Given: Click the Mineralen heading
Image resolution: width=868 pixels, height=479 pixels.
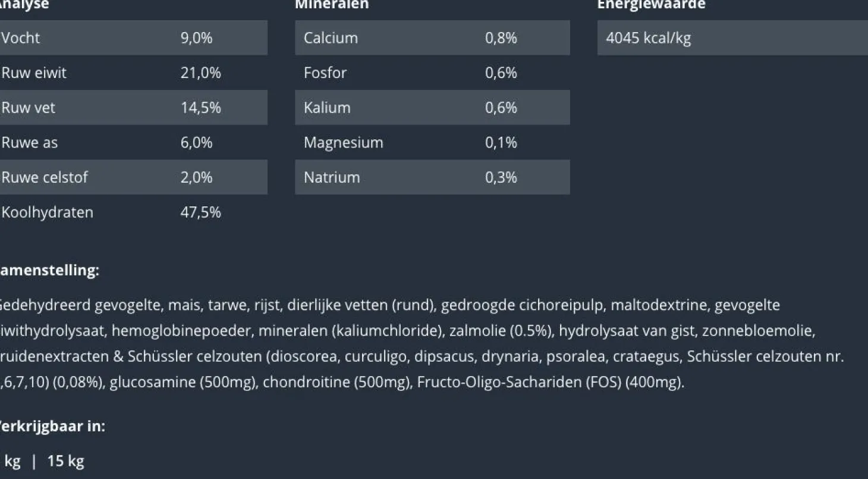Looking at the screenshot, I should [332, 5].
